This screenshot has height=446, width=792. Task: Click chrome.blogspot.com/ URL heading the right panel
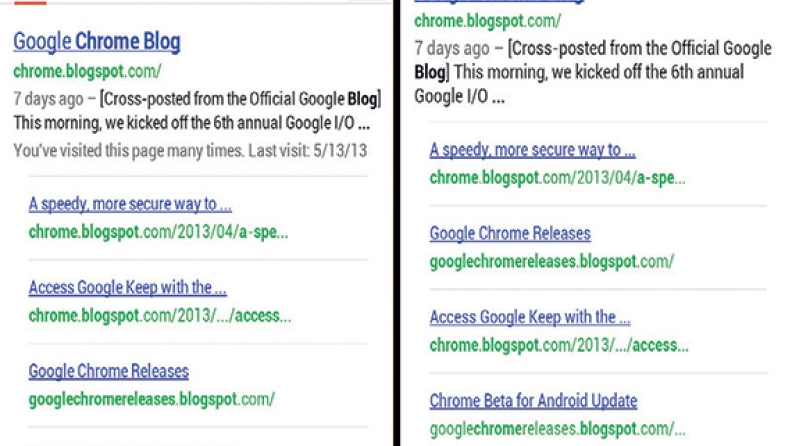coord(487,21)
